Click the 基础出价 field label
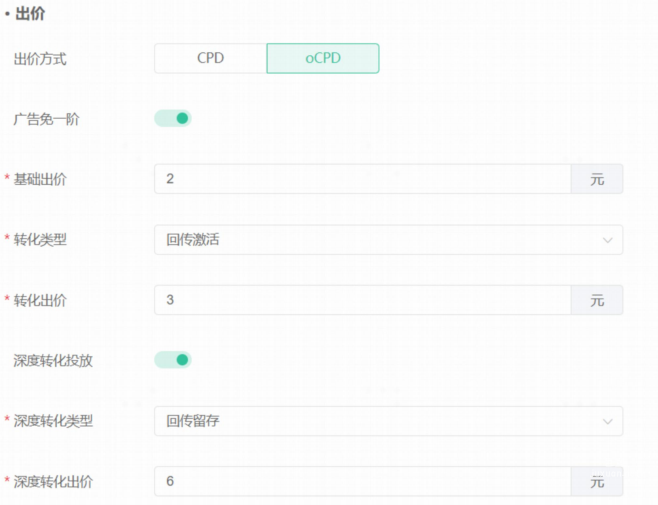Image resolution: width=658 pixels, height=505 pixels. click(40, 179)
